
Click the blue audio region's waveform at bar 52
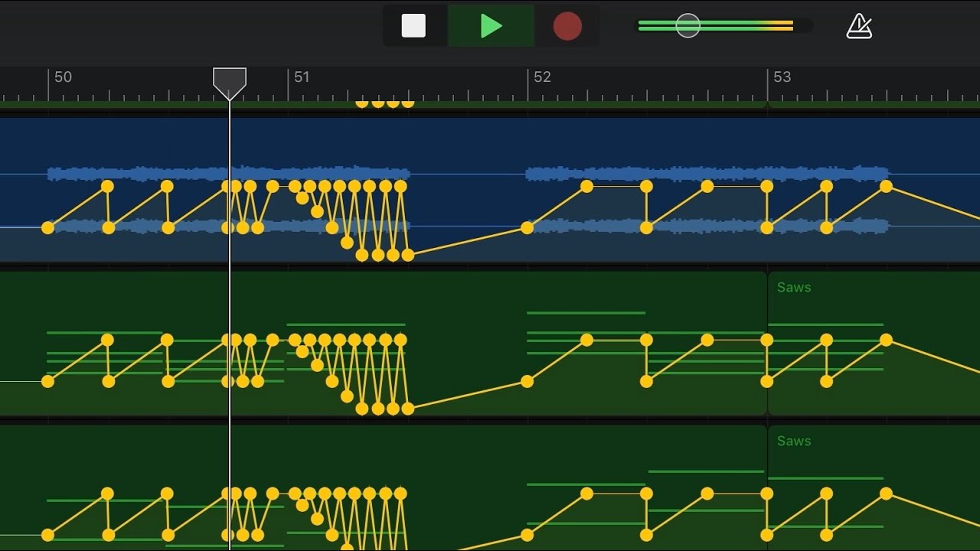click(707, 174)
